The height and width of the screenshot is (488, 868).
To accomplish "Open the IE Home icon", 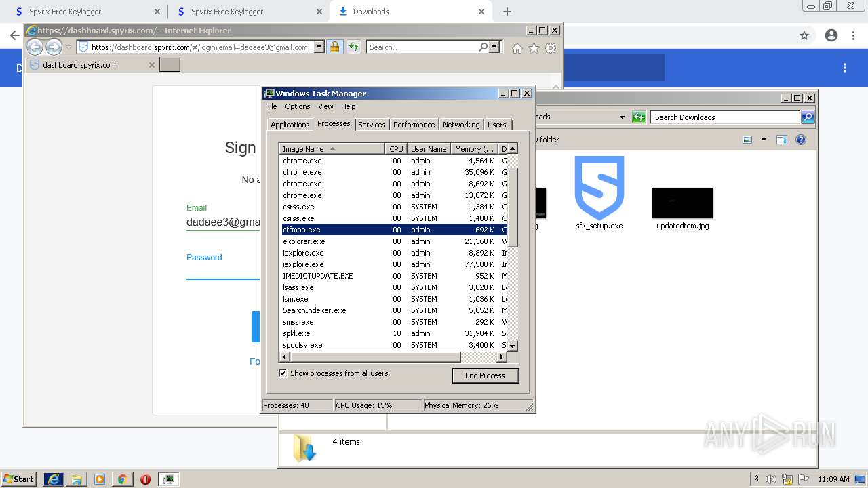I will [x=517, y=48].
